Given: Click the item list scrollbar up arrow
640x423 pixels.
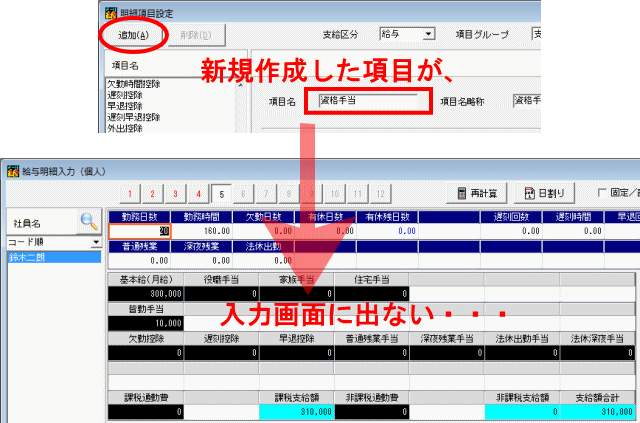Looking at the screenshot, I should (240, 84).
